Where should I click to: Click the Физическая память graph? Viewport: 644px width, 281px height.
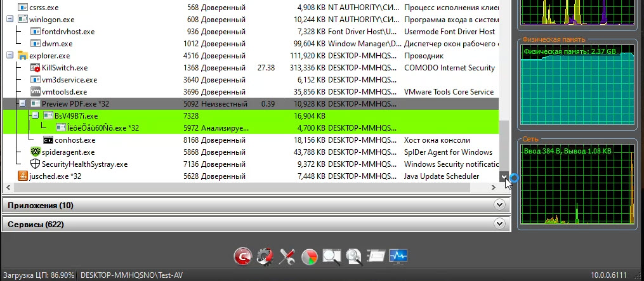[577, 86]
